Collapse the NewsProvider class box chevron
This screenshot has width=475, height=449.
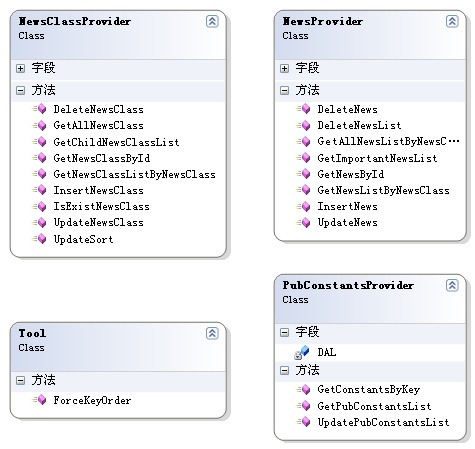[x=452, y=21]
